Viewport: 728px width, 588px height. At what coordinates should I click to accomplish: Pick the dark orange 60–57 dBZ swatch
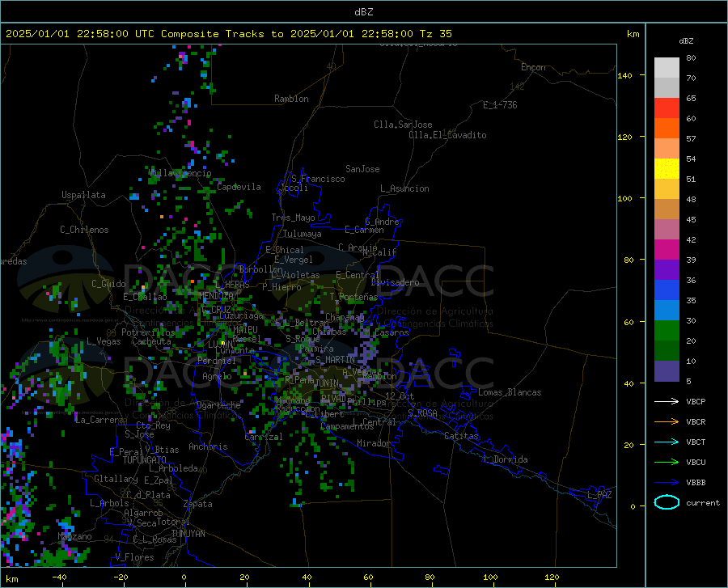[x=667, y=128]
